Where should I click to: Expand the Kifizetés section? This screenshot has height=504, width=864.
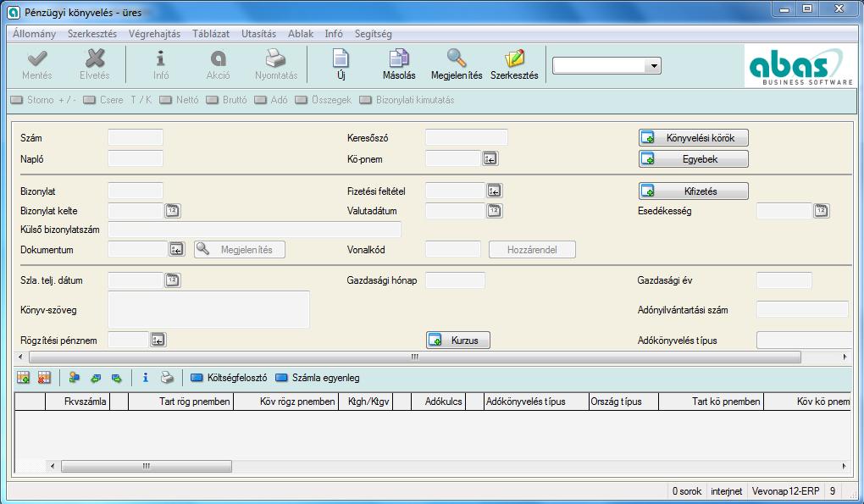(694, 191)
